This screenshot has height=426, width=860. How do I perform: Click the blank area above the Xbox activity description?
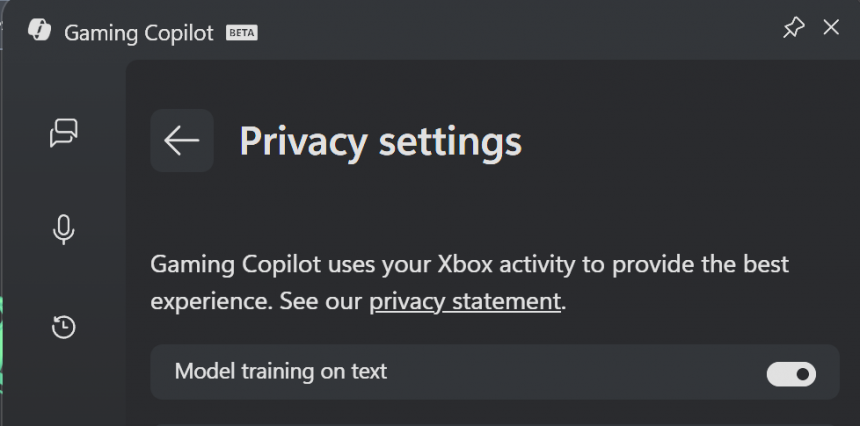pos(490,212)
